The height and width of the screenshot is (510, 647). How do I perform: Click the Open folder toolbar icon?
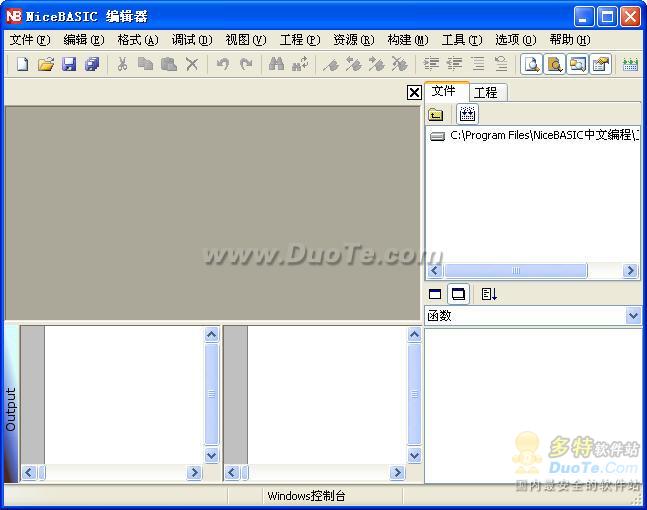click(x=45, y=64)
